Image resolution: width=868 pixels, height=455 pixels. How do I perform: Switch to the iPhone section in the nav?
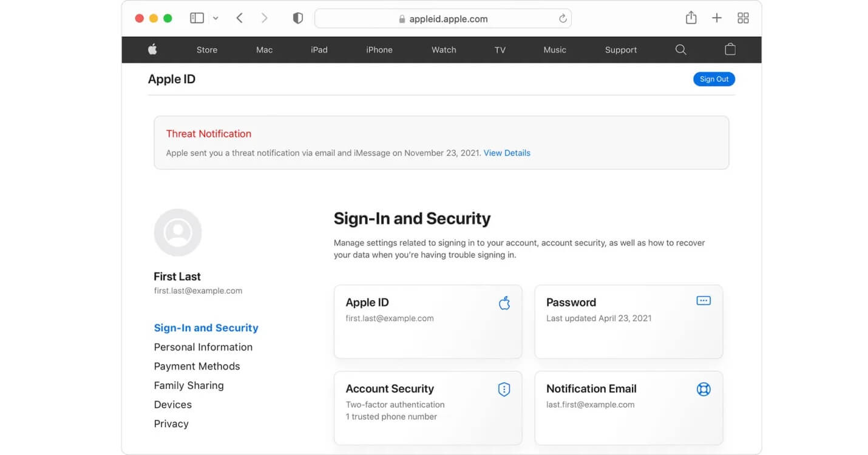point(379,49)
